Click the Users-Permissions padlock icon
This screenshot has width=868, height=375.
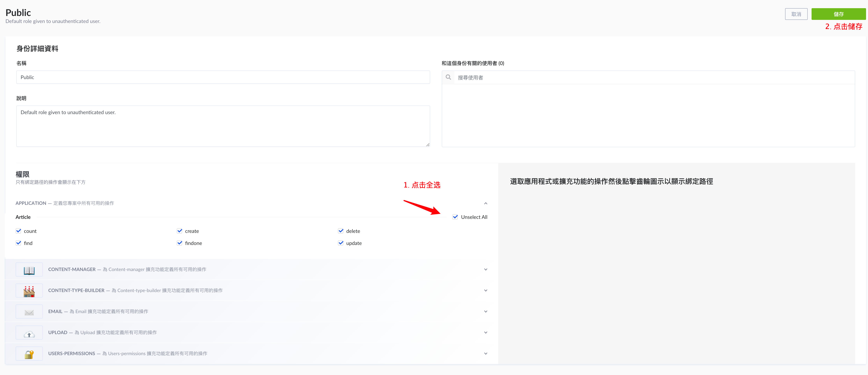pos(29,354)
